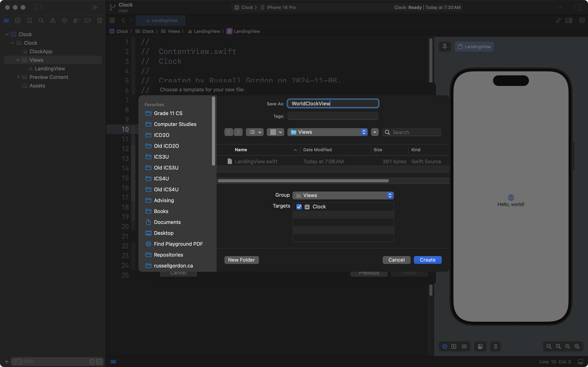The height and width of the screenshot is (367, 588).
Task: Click the Create button
Action: coord(427,260)
